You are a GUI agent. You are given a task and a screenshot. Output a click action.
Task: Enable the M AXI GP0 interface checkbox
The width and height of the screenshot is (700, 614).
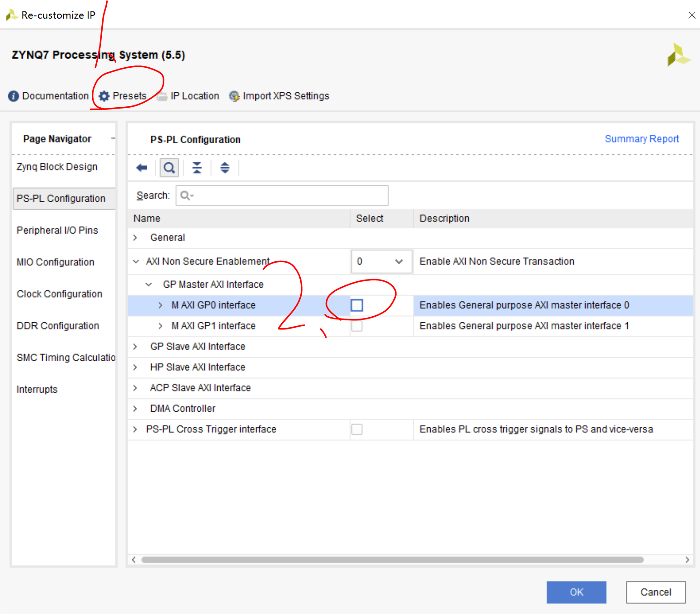[357, 305]
